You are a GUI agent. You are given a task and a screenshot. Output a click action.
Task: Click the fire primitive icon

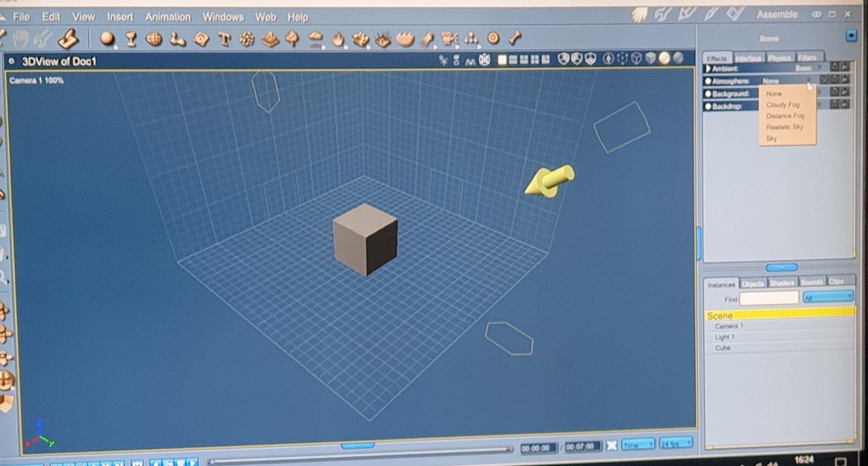[338, 39]
